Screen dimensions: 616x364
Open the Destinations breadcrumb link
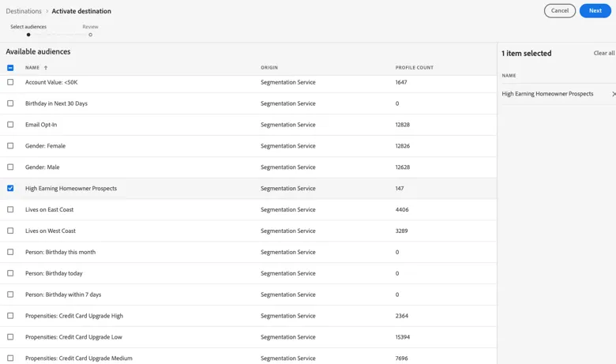point(24,11)
